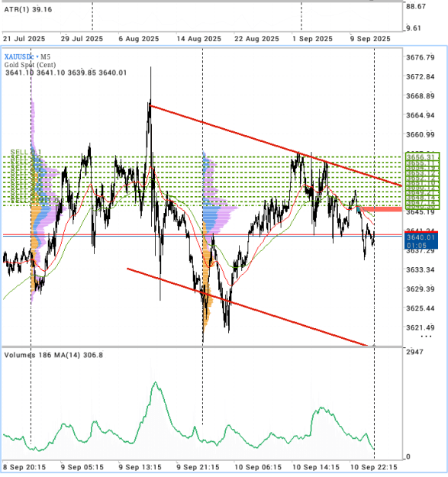Click the Gold Spot (Cent) description text
Image resolution: width=448 pixels, height=477 pixels.
pyautogui.click(x=30, y=65)
